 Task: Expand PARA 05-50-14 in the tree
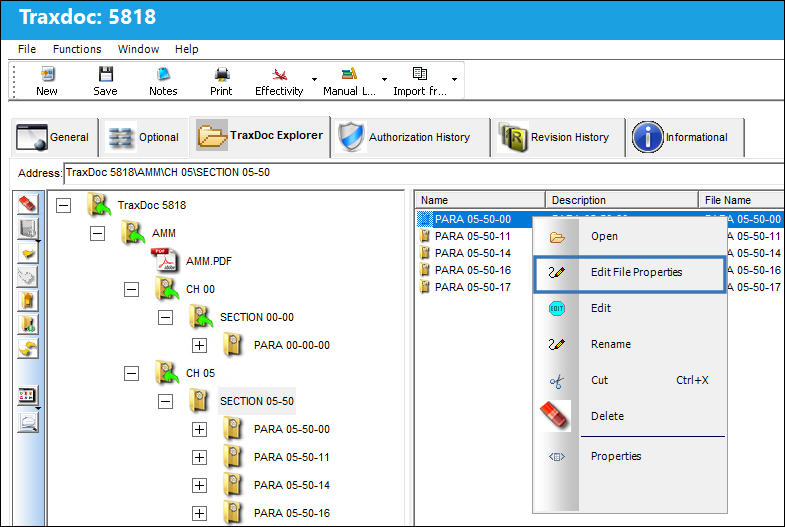pos(200,485)
